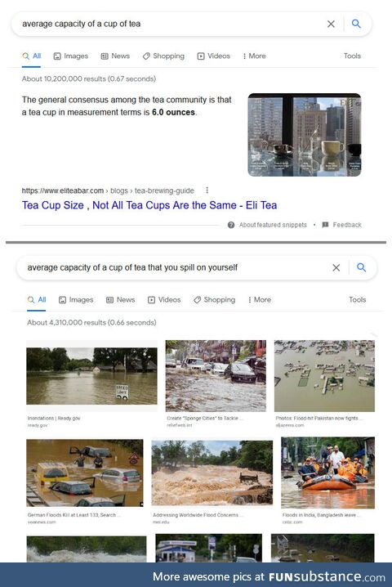This screenshot has width=392, height=587.
Task: Open the Images tab in top results
Action: click(x=71, y=56)
